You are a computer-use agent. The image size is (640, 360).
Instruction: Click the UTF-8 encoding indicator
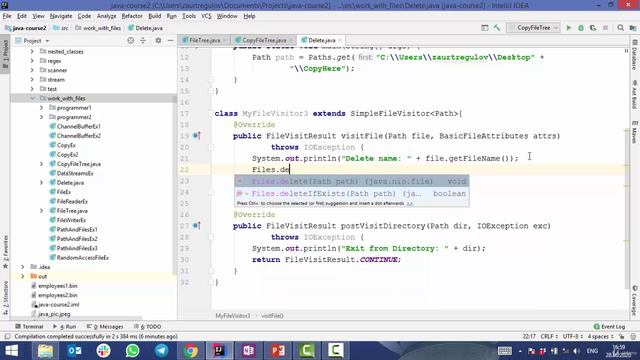click(573, 336)
